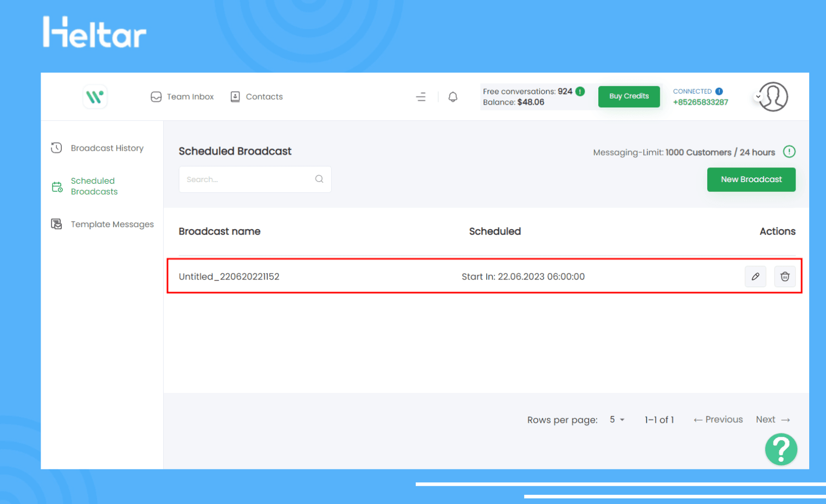This screenshot has height=504, width=826.
Task: Go to Next page
Action: (x=773, y=419)
